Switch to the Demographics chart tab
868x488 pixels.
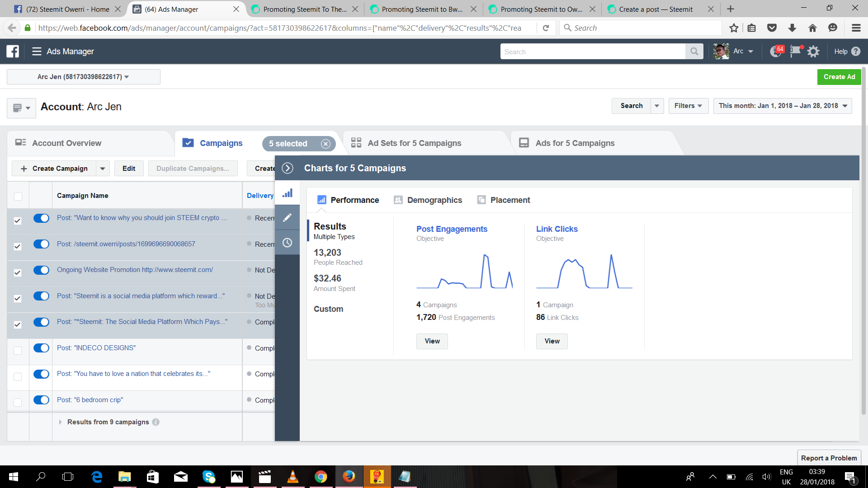(428, 200)
